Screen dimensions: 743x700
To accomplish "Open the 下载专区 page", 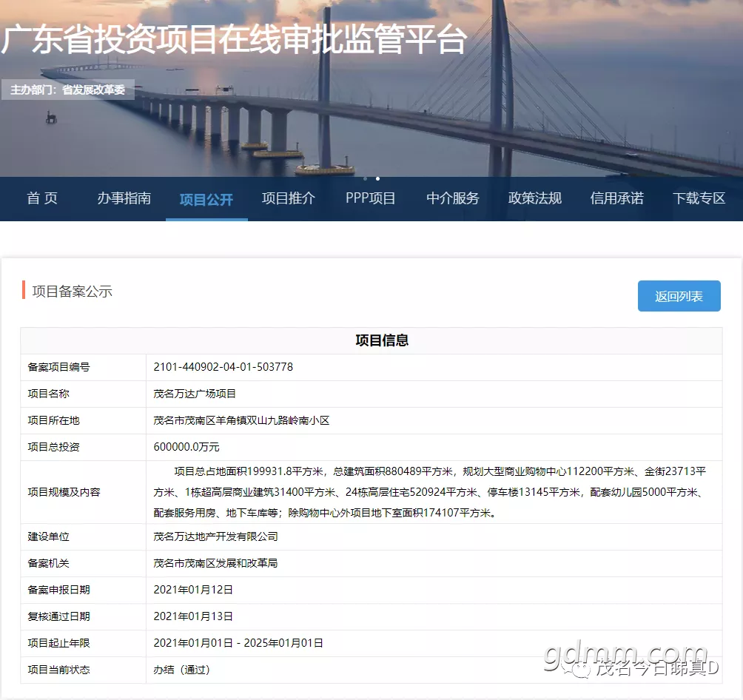I will point(699,198).
